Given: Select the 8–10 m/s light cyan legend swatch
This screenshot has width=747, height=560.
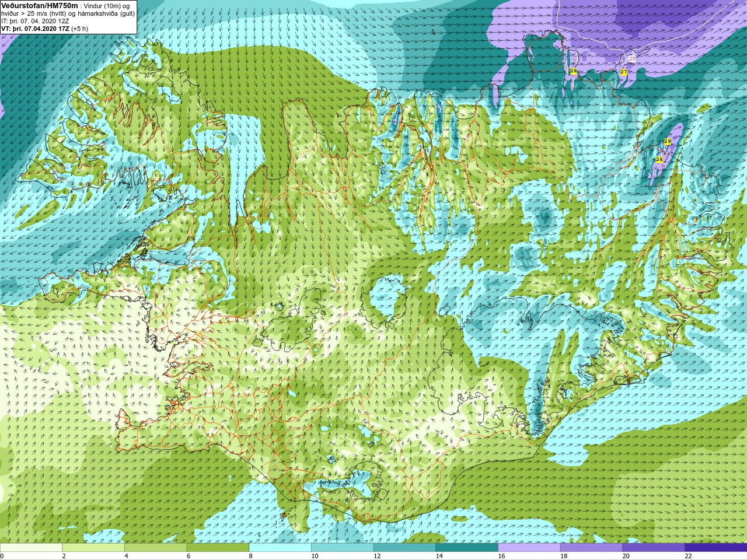Looking at the screenshot, I should 280,548.
